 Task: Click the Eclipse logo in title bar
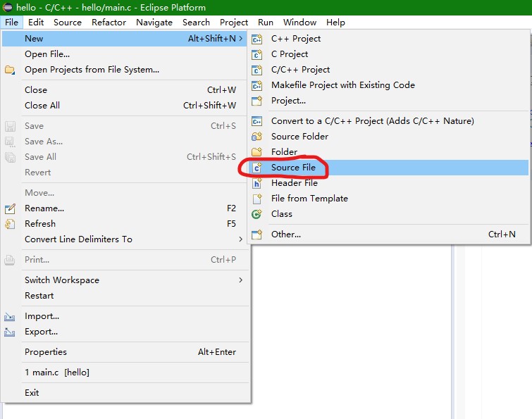(8, 8)
